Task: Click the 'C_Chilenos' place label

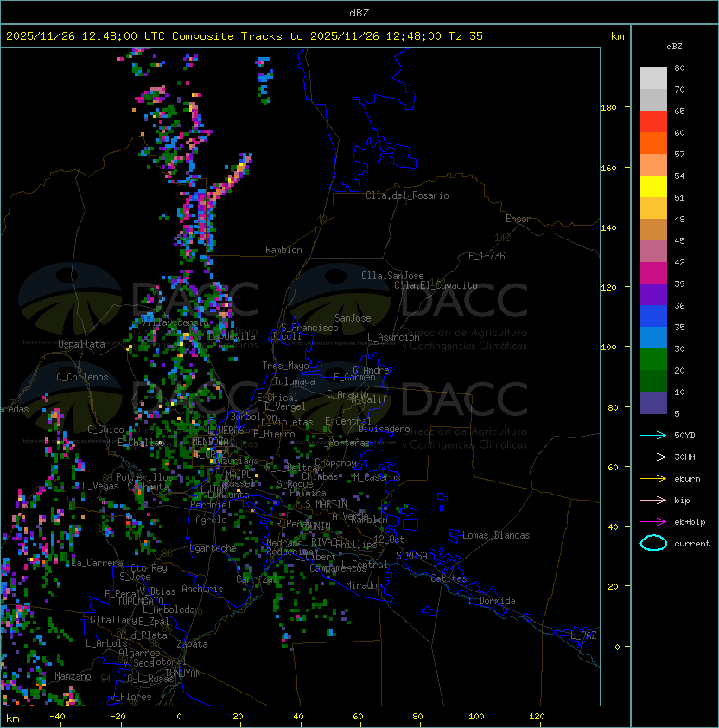Action: [x=82, y=377]
